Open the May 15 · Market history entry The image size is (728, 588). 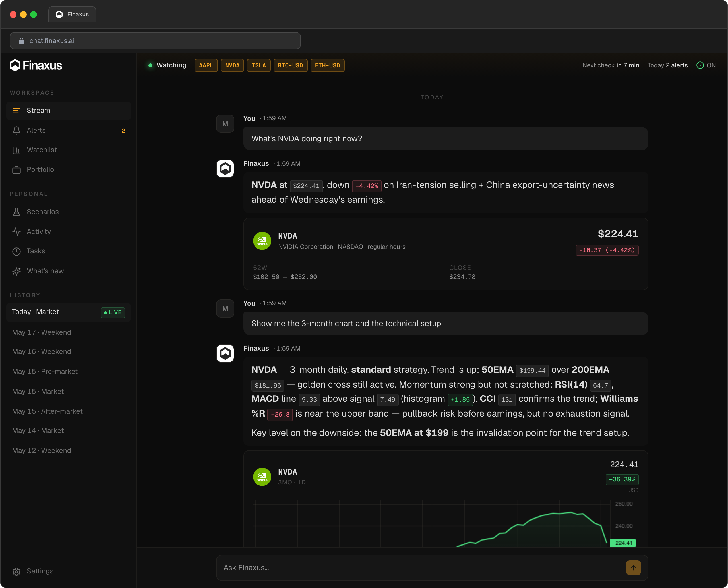[69, 392]
